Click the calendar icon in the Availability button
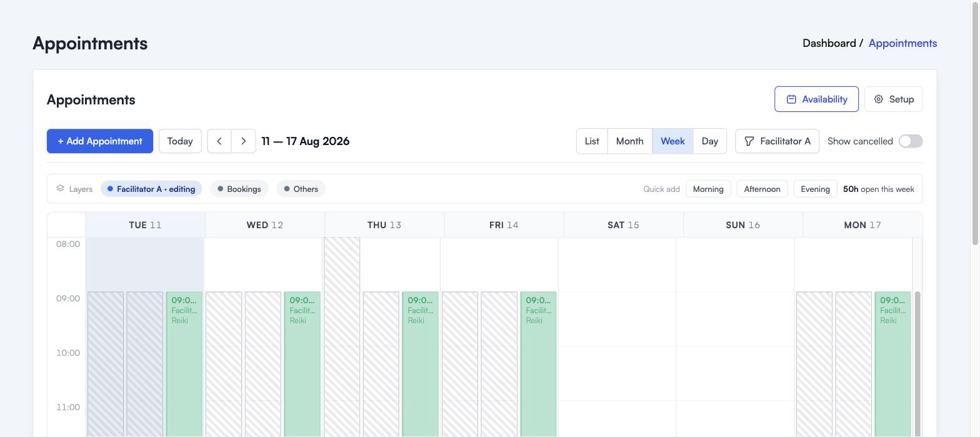 (791, 99)
